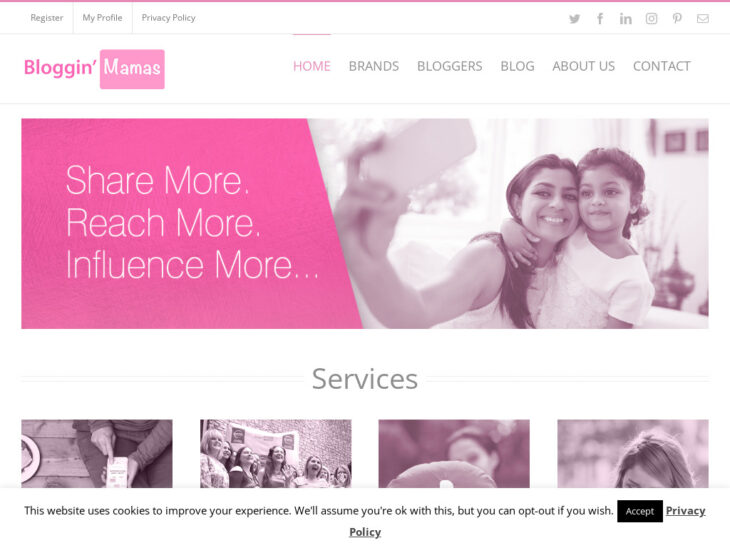Open the Twitter social icon
730x548 pixels.
pyautogui.click(x=575, y=19)
